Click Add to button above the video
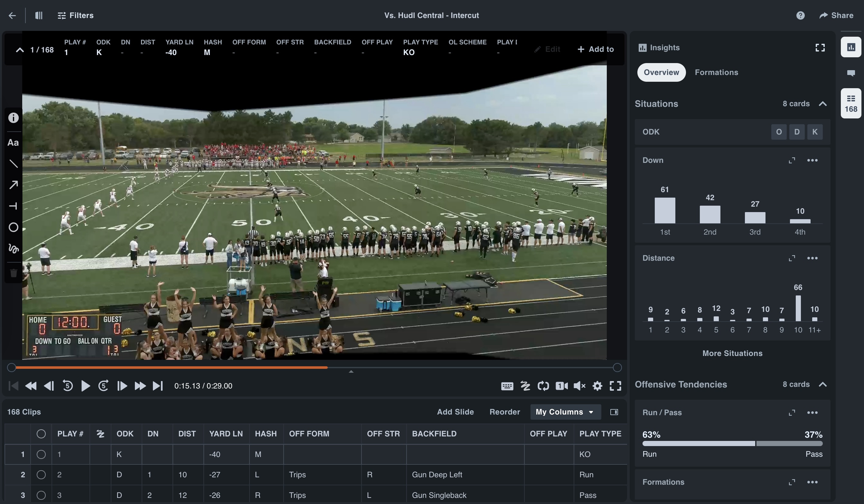The image size is (864, 504). [596, 49]
